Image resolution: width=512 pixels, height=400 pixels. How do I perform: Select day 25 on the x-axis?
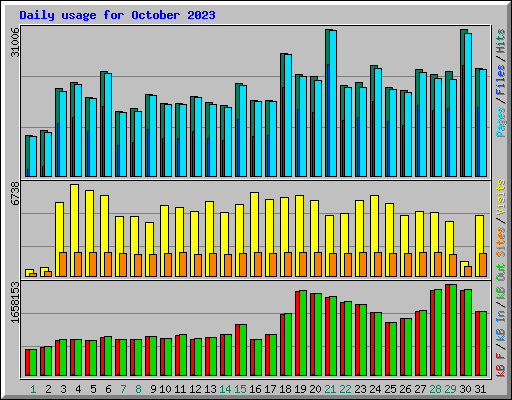coord(390,389)
